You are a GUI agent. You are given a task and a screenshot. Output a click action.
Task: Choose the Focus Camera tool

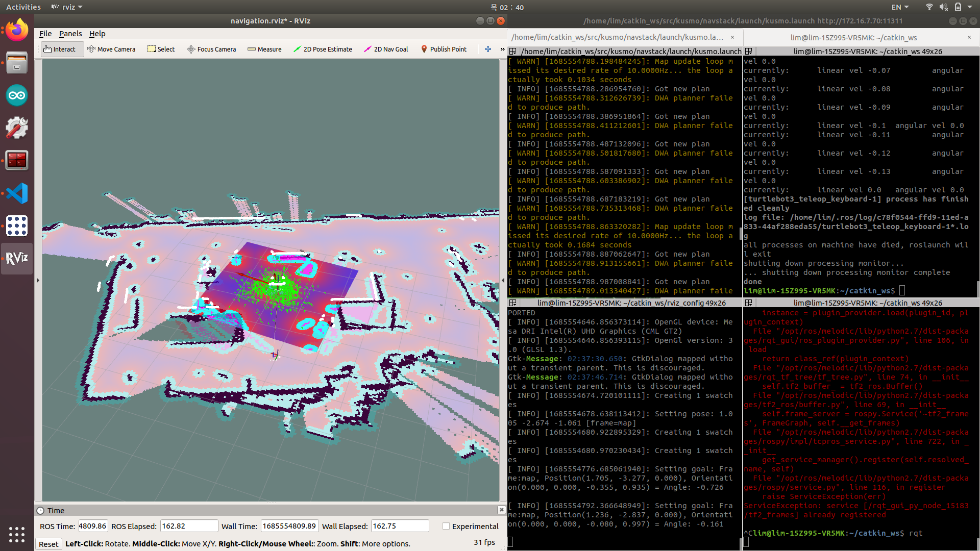(x=211, y=49)
